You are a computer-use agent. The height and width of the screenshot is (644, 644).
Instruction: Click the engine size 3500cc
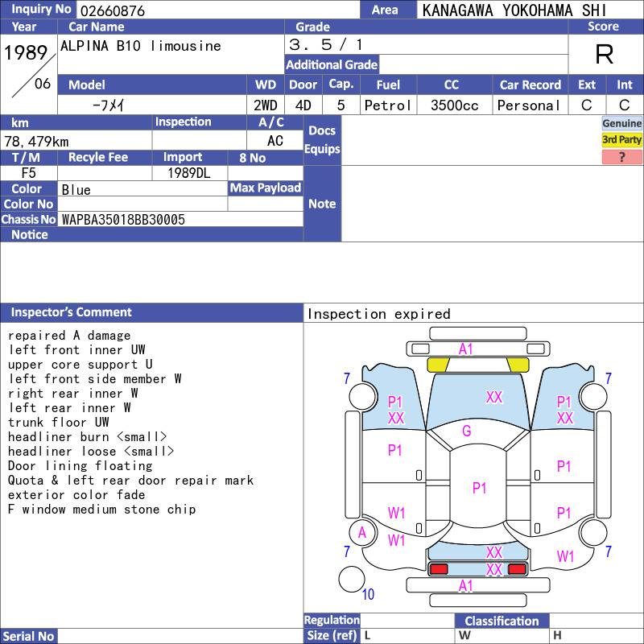coord(454,105)
